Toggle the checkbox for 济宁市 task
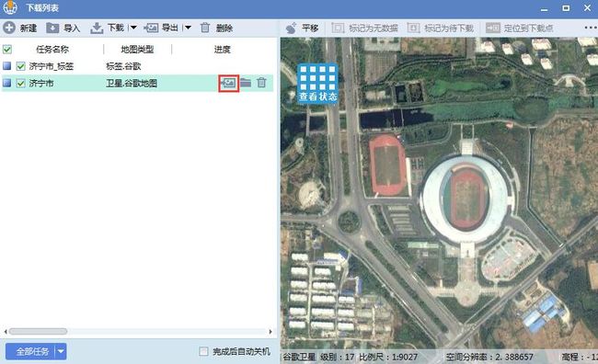Screen dimensions: 598x364 click(x=20, y=83)
